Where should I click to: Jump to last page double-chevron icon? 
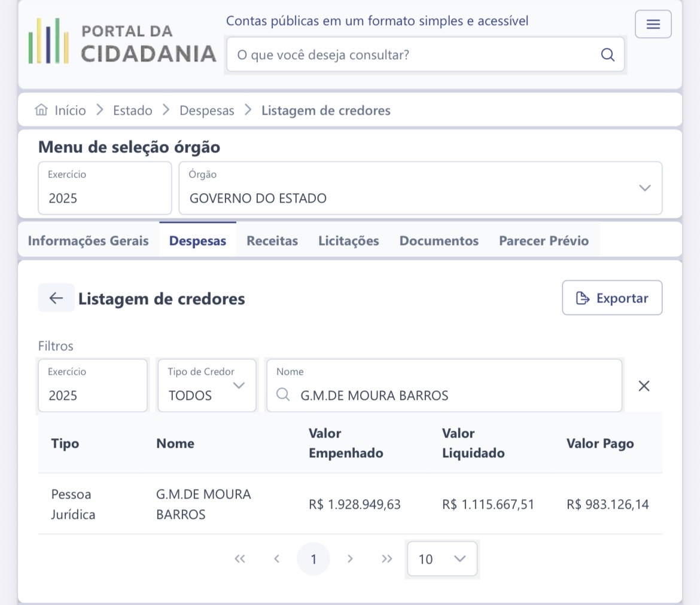(x=387, y=559)
